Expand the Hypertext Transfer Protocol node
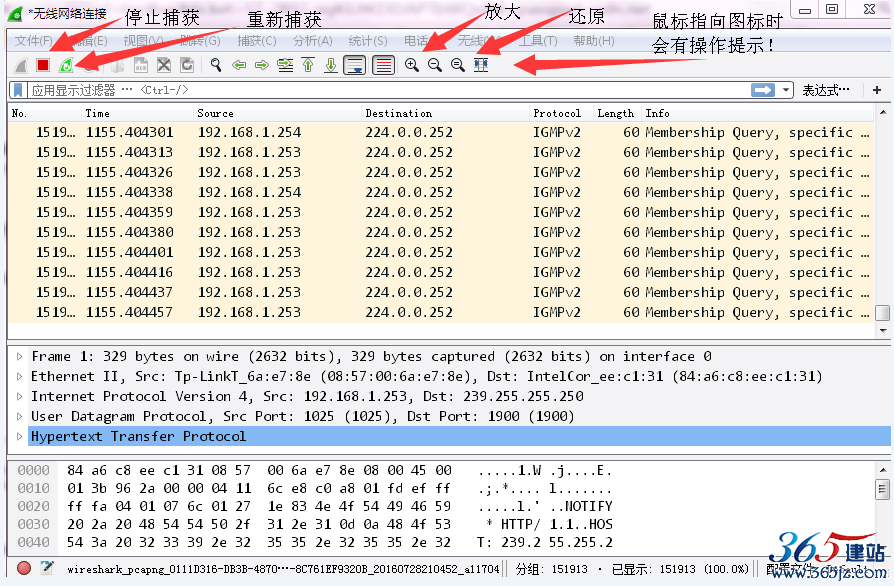 [x=19, y=437]
